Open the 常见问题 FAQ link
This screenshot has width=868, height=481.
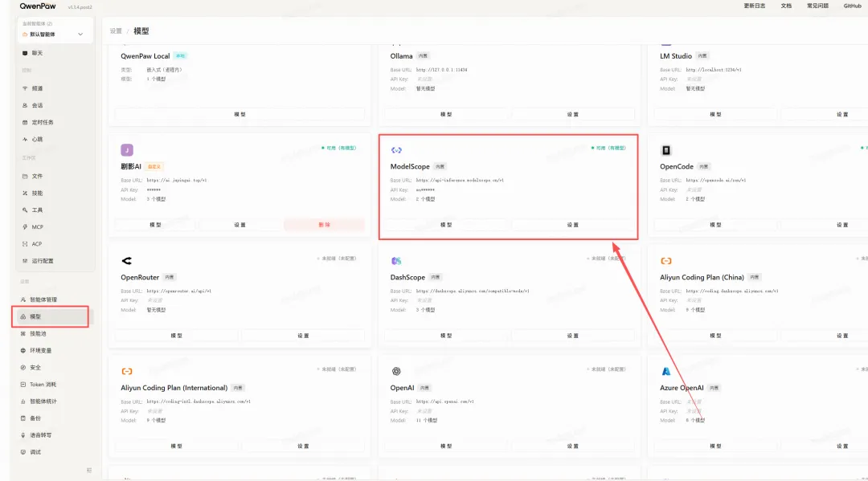[x=817, y=6]
